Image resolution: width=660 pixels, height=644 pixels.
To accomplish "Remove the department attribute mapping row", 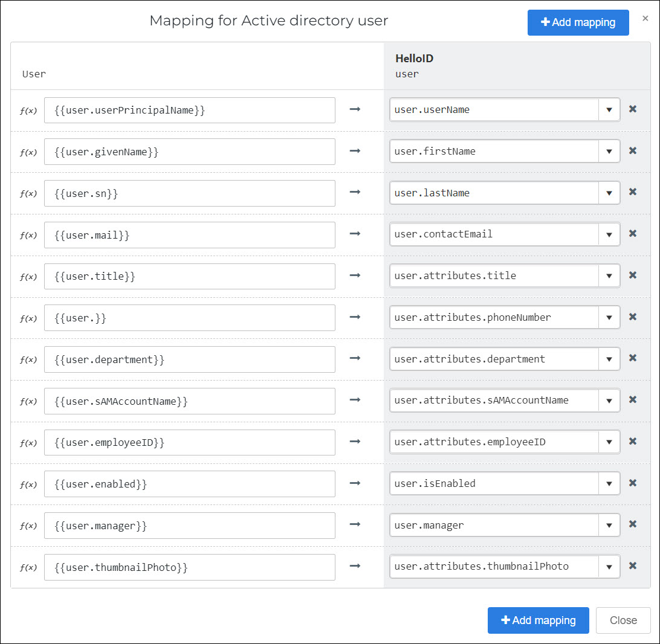I will (633, 358).
